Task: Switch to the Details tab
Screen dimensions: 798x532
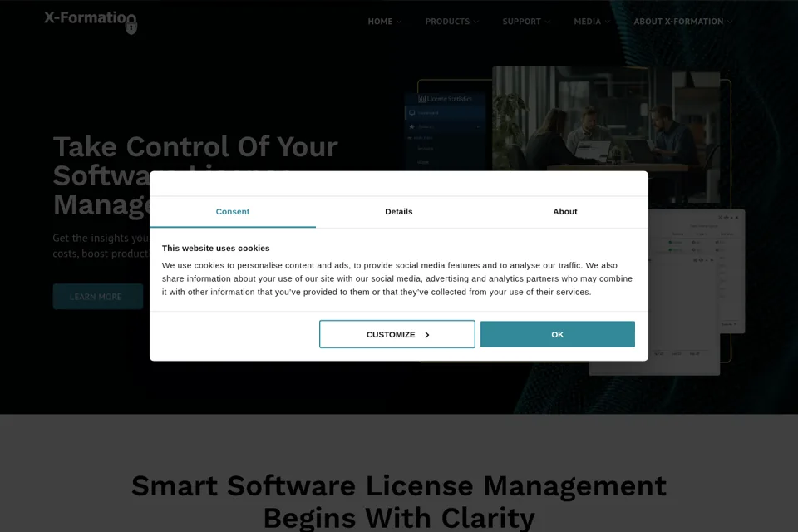Action: [398, 212]
